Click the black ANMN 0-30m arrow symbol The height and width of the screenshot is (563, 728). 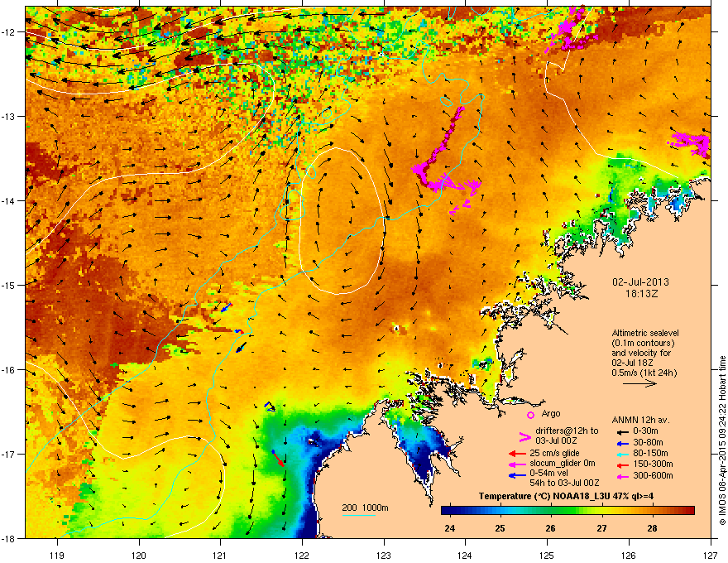(622, 432)
